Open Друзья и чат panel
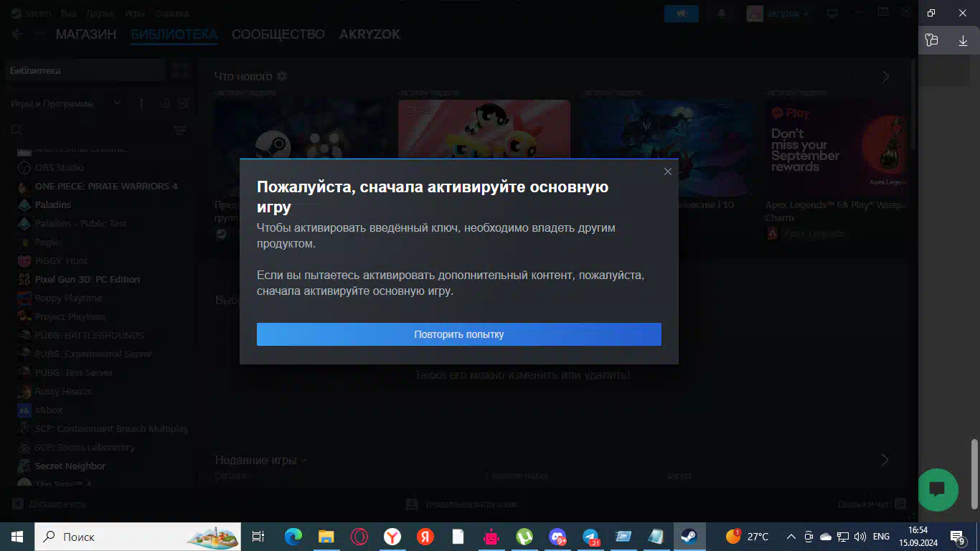 click(x=872, y=504)
